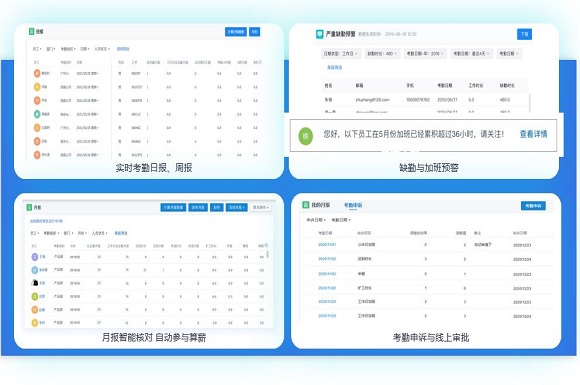Screen dimensions: 580x385
Task: Click green icon beside 我的月报 in appeal panel
Action: pyautogui.click(x=306, y=205)
